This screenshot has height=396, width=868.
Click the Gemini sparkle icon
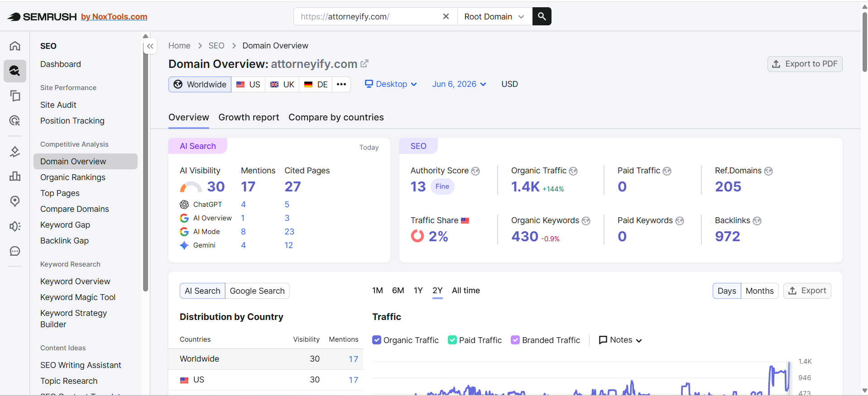(x=184, y=245)
